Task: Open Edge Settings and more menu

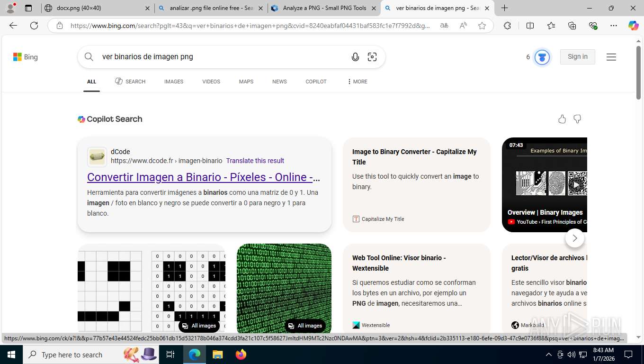Action: (614, 26)
